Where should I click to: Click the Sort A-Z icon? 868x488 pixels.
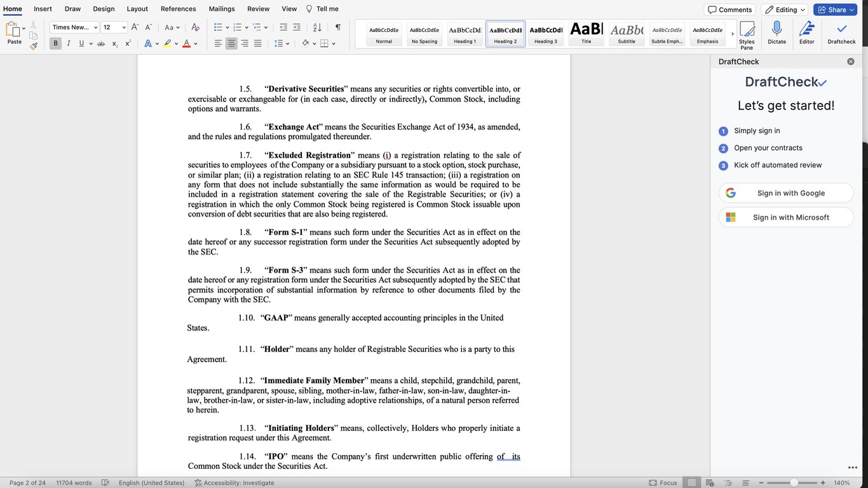click(x=317, y=27)
